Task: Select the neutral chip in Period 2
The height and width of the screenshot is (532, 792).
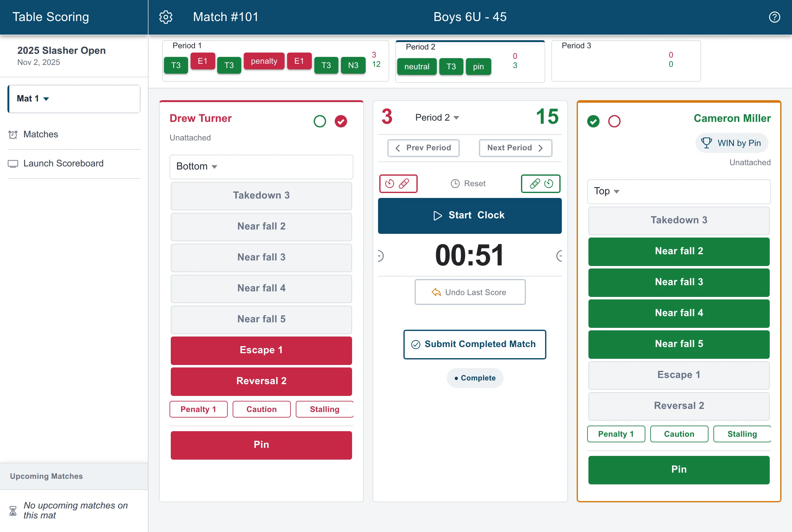Action: [417, 66]
